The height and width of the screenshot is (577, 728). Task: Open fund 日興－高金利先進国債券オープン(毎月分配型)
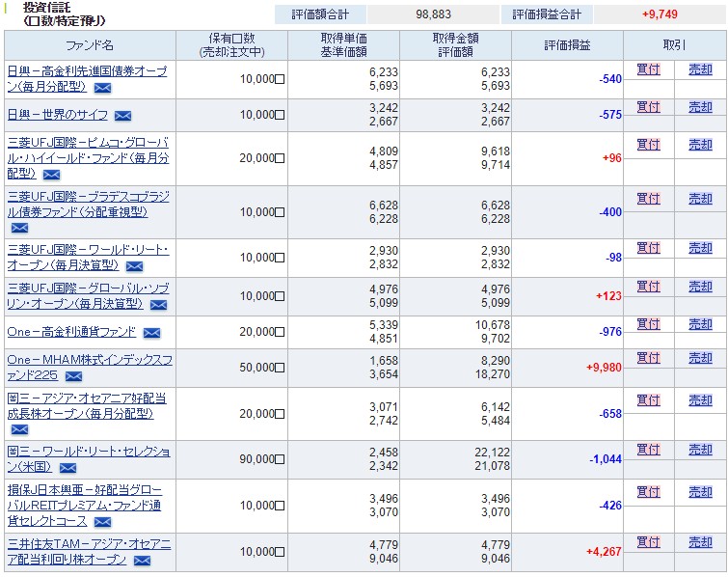coord(88,79)
